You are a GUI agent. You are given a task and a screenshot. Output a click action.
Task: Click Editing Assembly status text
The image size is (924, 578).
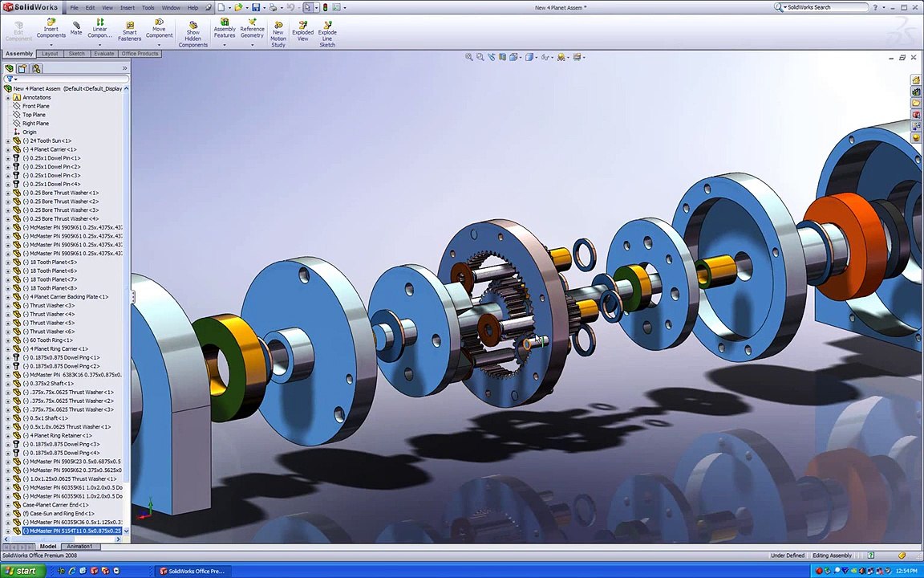[832, 556]
